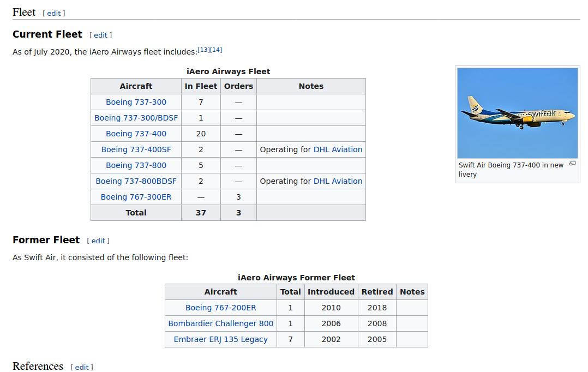Follow the Boeing 737-400 link
Viewport: 588px width, 372px height.
click(x=136, y=134)
